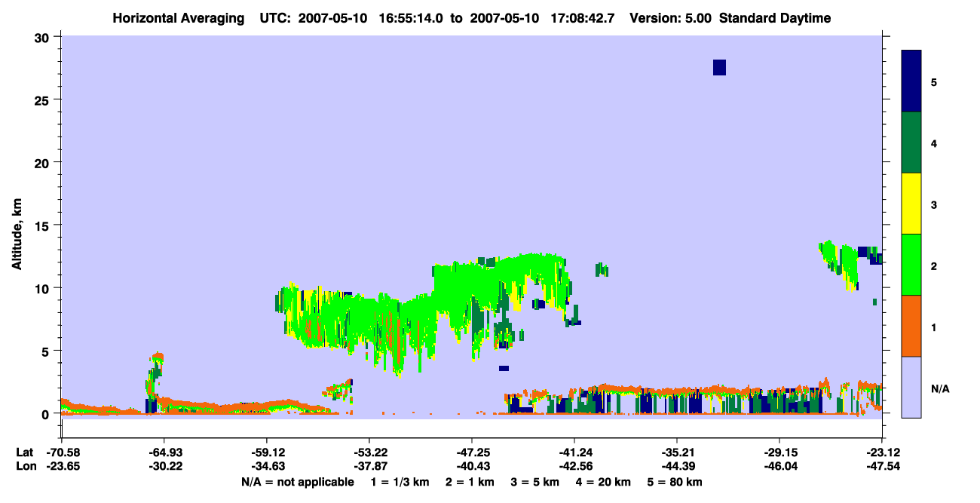Viewport: 980px width, 503px height.
Task: Click the lavender N/A colorbar segment
Action: click(911, 387)
